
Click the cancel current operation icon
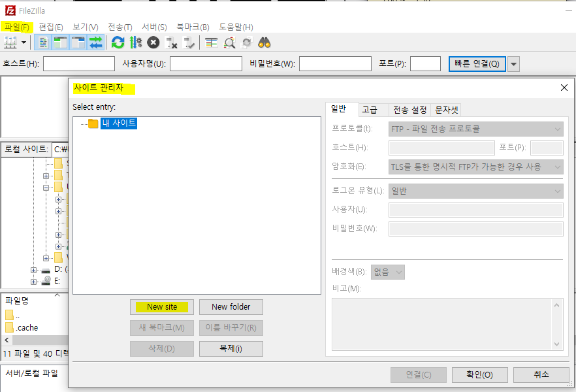(x=153, y=42)
